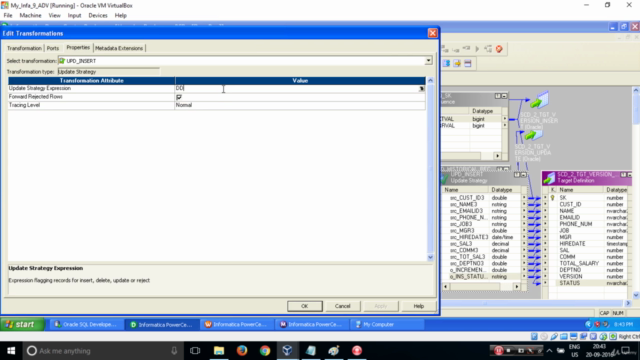
Task: Select the Properties tab
Action: coord(78,48)
